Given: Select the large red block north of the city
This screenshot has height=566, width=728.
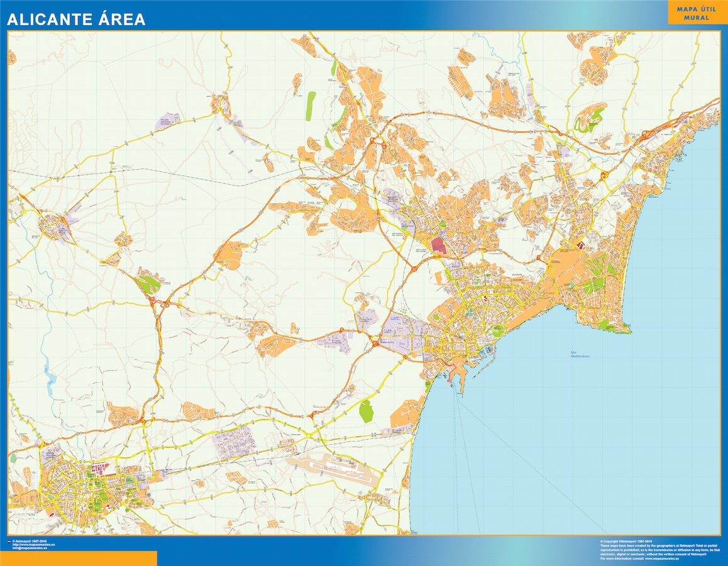Looking at the screenshot, I should click(438, 245).
